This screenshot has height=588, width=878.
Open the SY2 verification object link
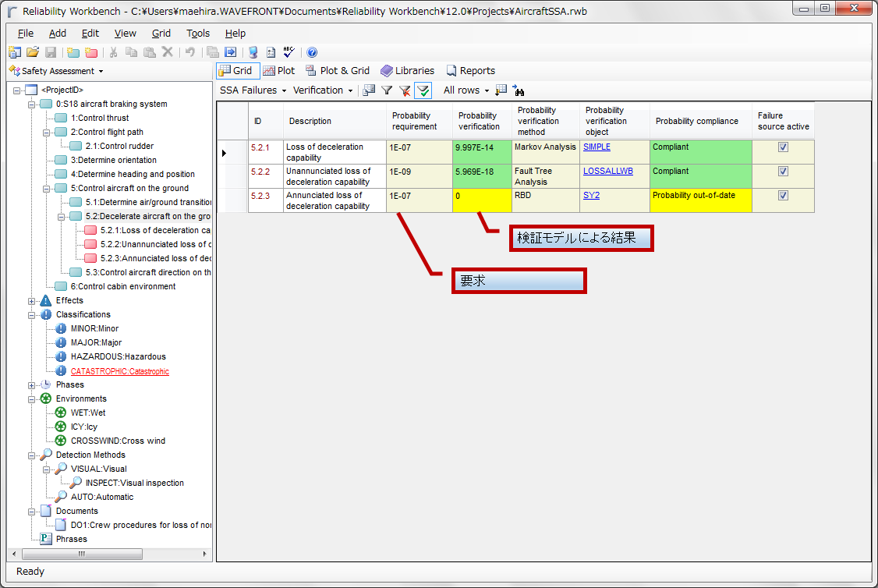(591, 195)
